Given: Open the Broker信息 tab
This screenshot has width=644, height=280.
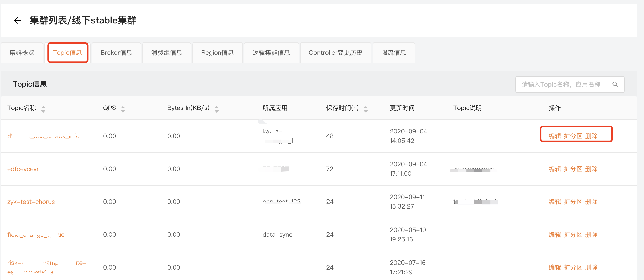Looking at the screenshot, I should point(116,53).
